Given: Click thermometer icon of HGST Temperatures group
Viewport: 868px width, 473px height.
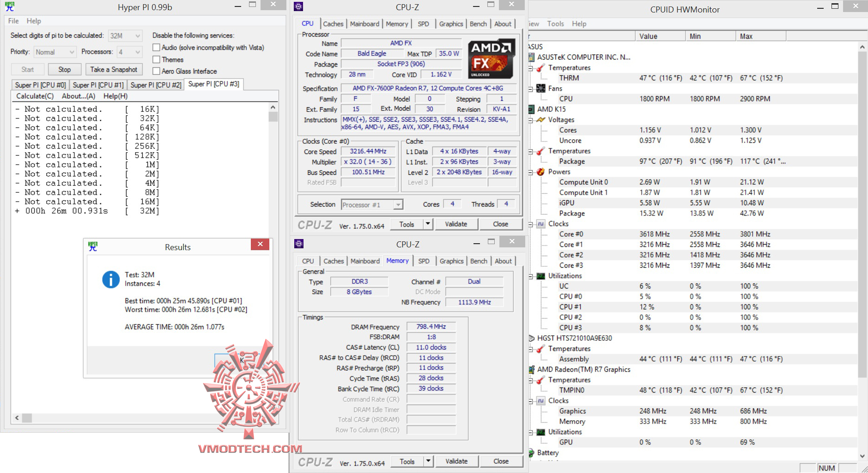Looking at the screenshot, I should (x=540, y=349).
